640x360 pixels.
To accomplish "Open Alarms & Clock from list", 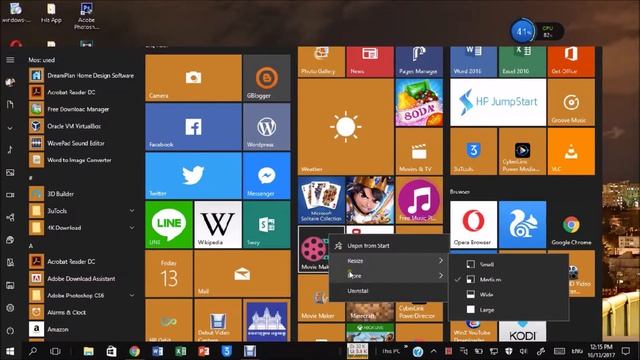I will (x=82, y=312).
